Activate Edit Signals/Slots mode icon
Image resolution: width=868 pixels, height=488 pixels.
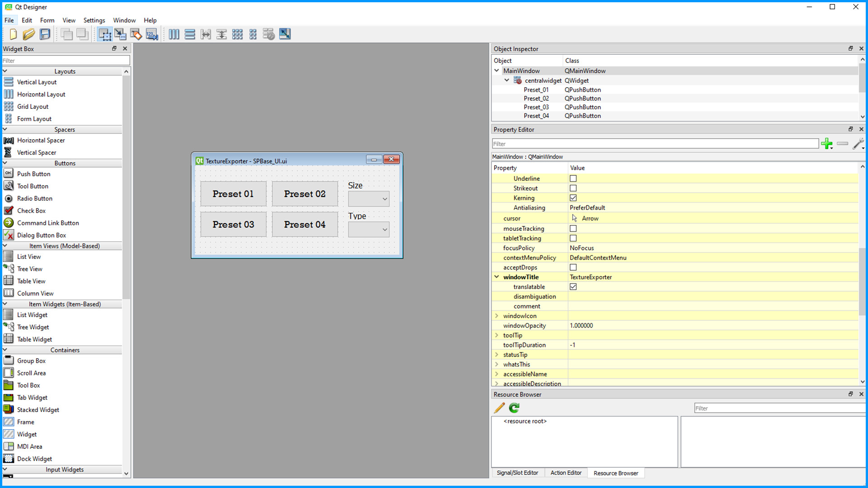120,34
